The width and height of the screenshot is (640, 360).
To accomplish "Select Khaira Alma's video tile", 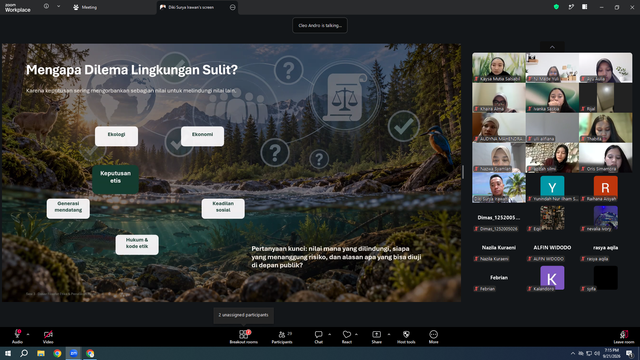I will (499, 98).
